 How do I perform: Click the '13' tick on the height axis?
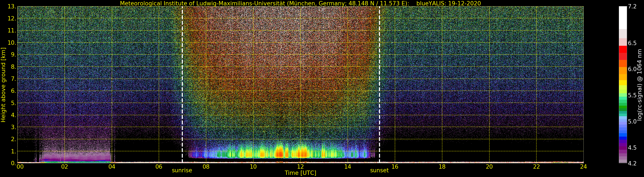point(12,6)
